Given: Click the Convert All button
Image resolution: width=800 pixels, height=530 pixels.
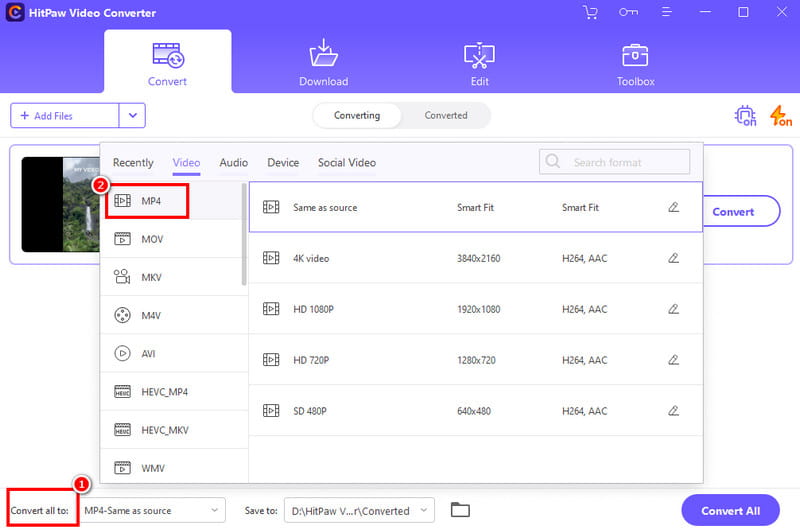Looking at the screenshot, I should click(x=730, y=510).
